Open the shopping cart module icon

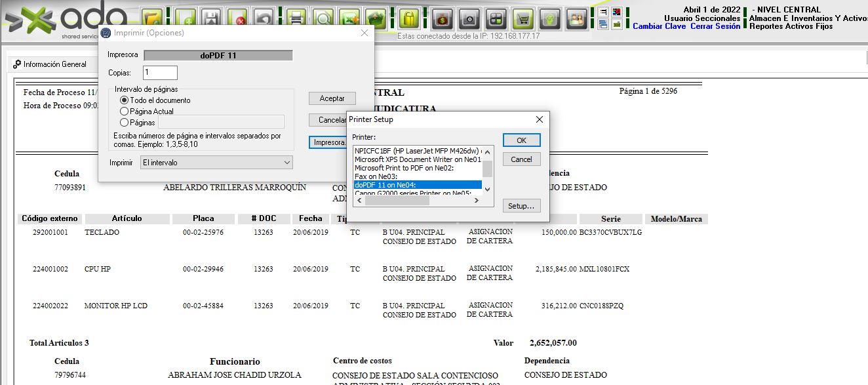click(x=523, y=18)
